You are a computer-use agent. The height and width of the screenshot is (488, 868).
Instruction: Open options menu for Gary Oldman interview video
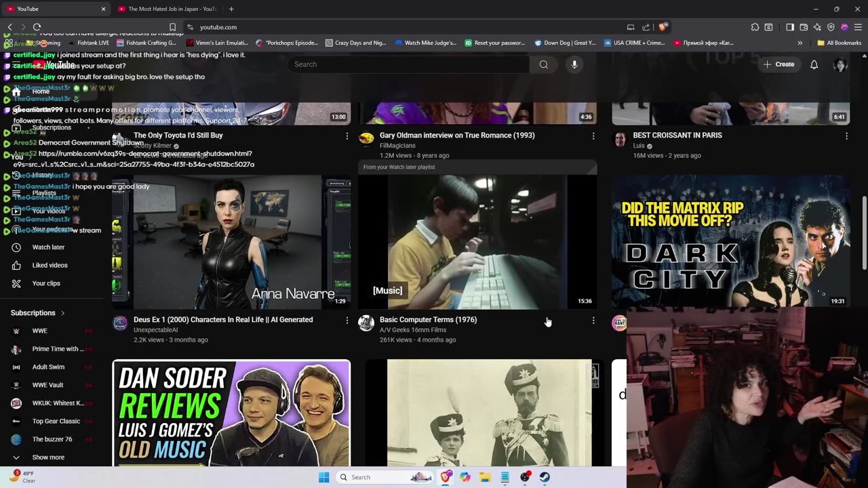593,136
